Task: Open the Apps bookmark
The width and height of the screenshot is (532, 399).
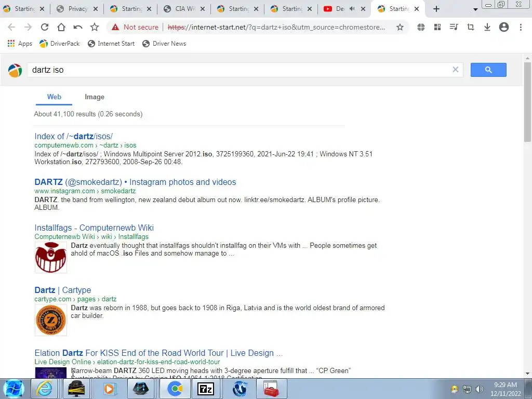Action: (20, 44)
